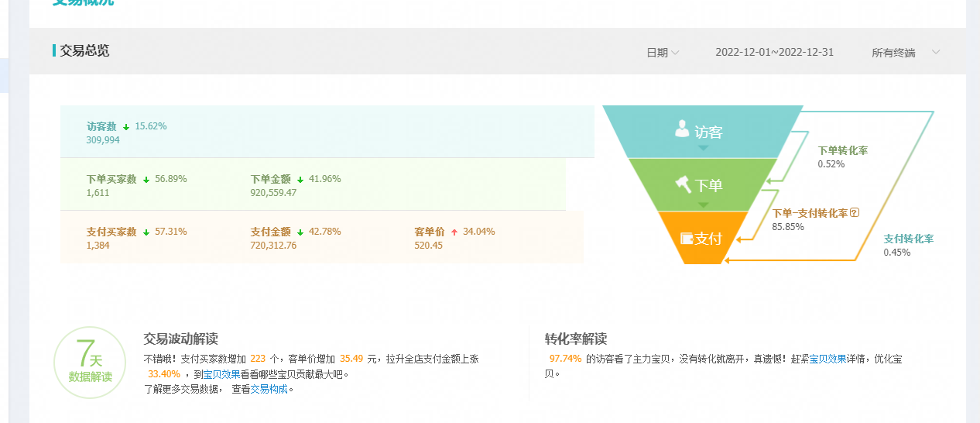This screenshot has height=423, width=980.
Task: Click the gavel order icon in funnel
Action: pos(683,184)
